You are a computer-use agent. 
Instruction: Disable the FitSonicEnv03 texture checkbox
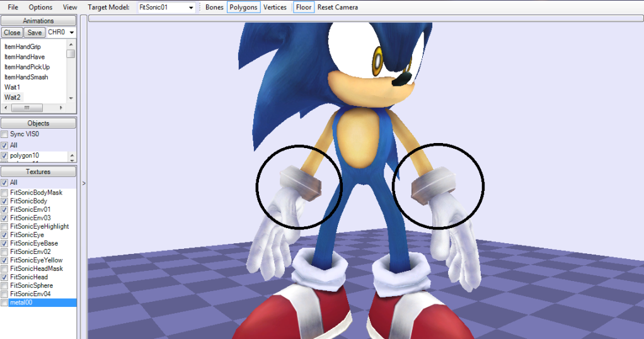[4, 218]
